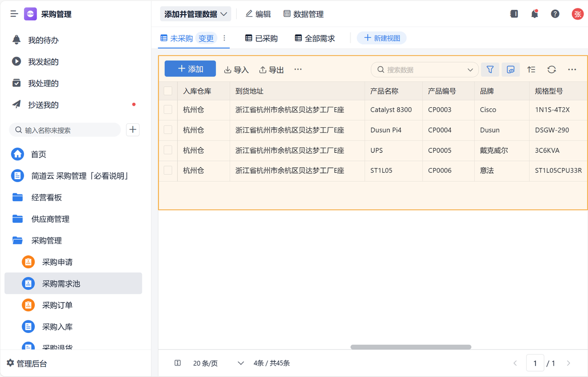588x377 pixels.
Task: Switch to the 全部需求 view tab
Action: [315, 38]
